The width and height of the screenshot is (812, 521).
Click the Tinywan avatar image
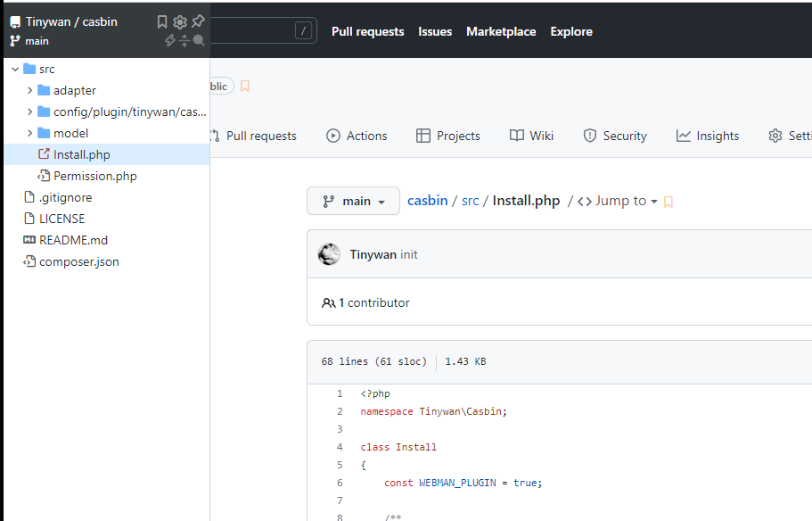point(329,254)
